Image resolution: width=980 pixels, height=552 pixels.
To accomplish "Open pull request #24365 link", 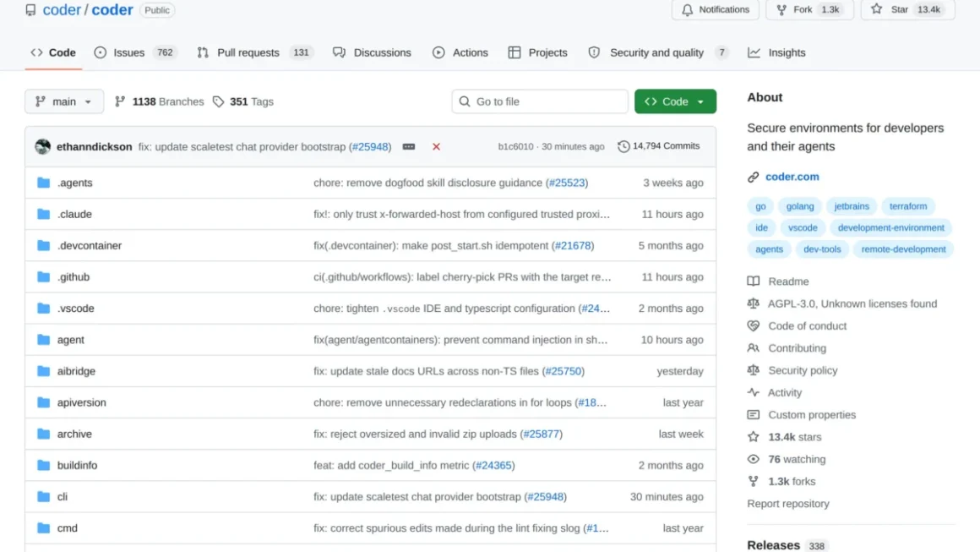I will (x=493, y=465).
